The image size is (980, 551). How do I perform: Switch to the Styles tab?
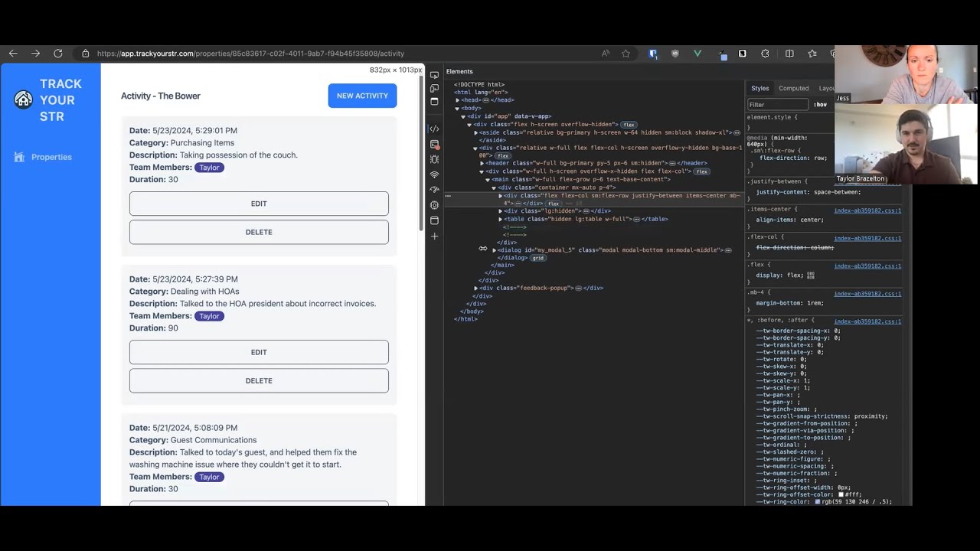pyautogui.click(x=759, y=88)
